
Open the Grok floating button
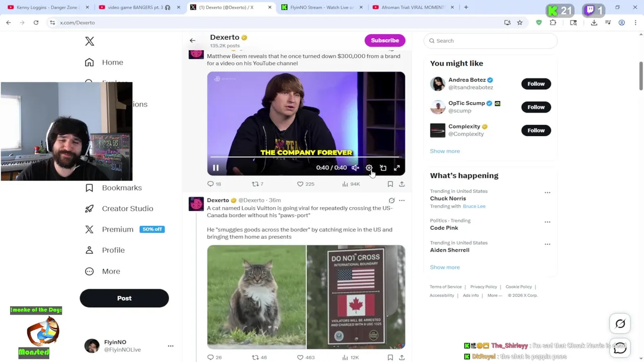pos(620,324)
